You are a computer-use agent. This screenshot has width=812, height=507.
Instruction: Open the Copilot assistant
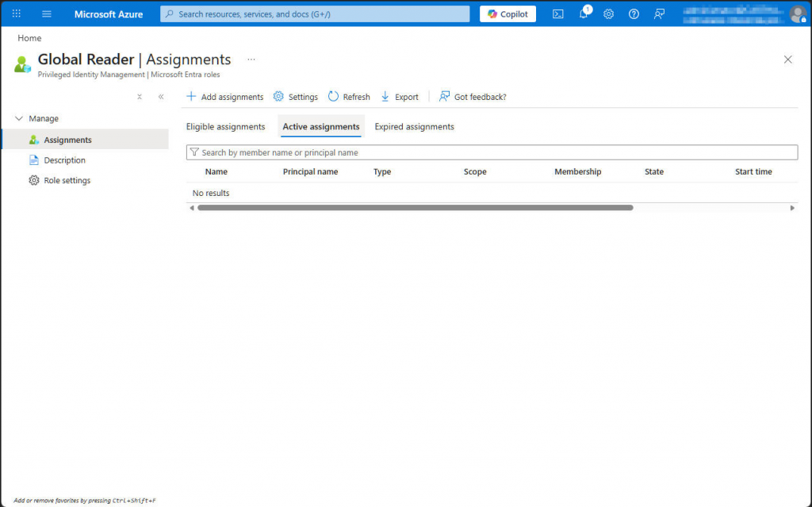click(507, 13)
